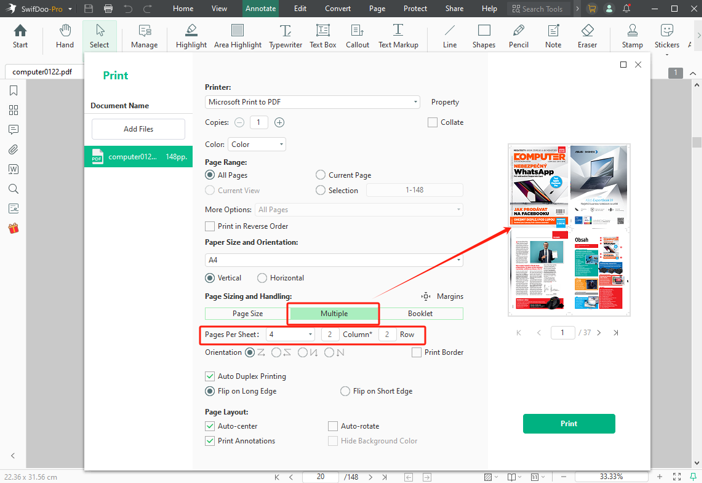
Task: Switch to the Page Size tab
Action: pyautogui.click(x=247, y=313)
